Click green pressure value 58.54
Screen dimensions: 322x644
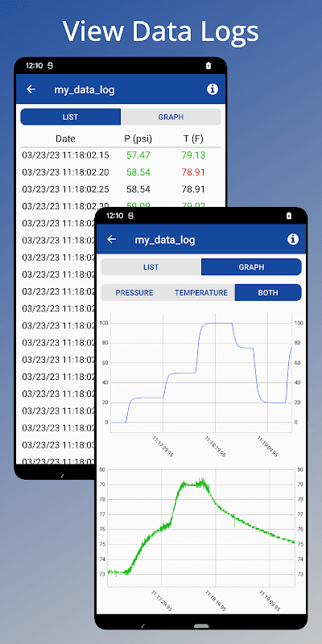[x=138, y=172]
